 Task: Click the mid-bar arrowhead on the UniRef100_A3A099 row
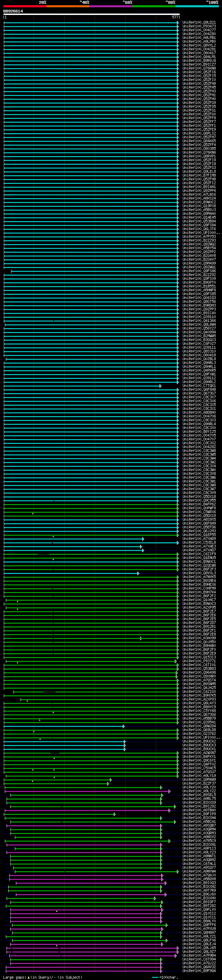coord(141,638)
